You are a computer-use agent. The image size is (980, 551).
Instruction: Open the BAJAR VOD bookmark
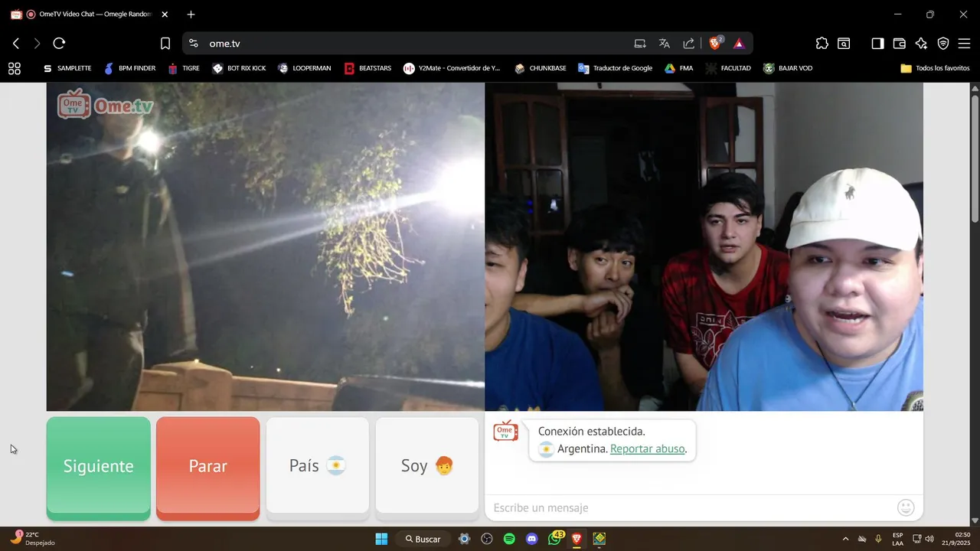[788, 68]
